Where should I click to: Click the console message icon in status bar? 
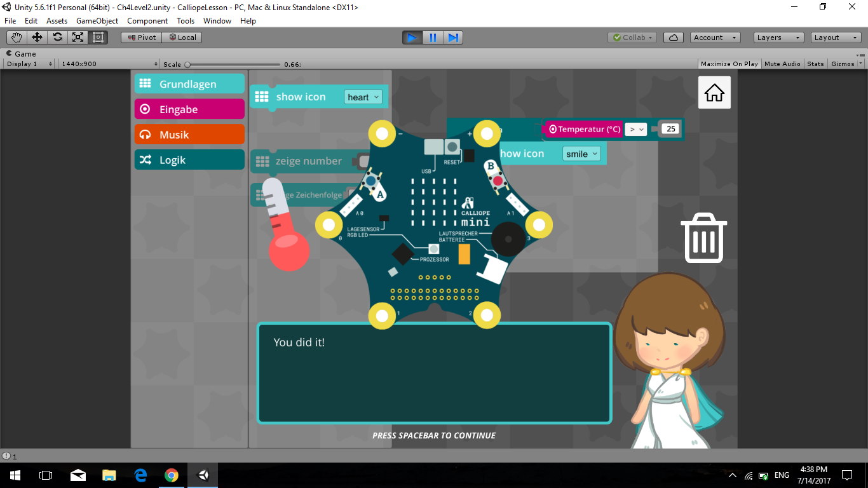[6, 456]
